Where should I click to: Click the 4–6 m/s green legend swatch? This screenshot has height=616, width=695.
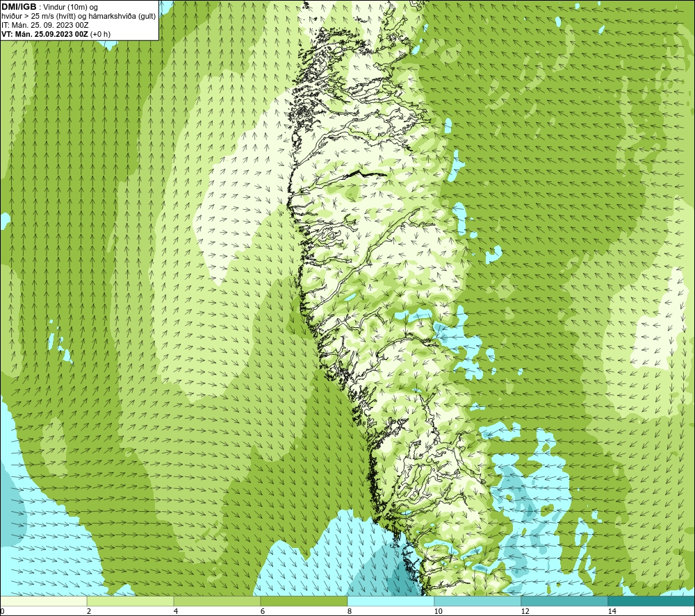pyautogui.click(x=217, y=601)
